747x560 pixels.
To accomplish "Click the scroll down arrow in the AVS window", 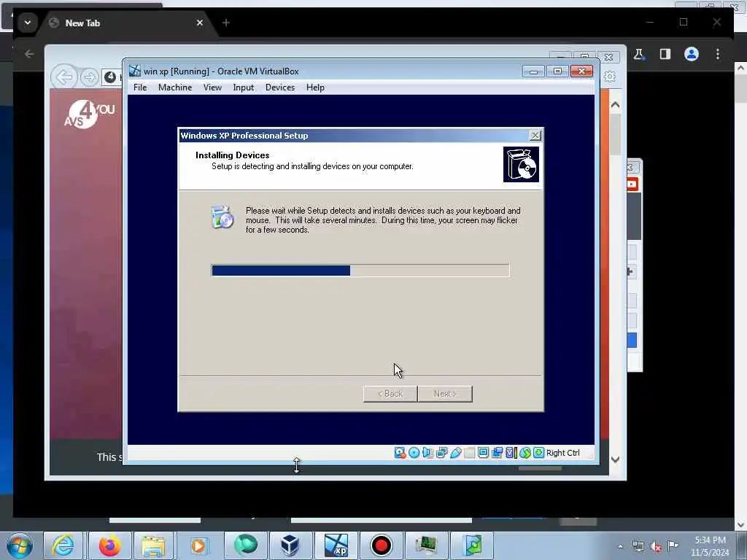I will [615, 459].
